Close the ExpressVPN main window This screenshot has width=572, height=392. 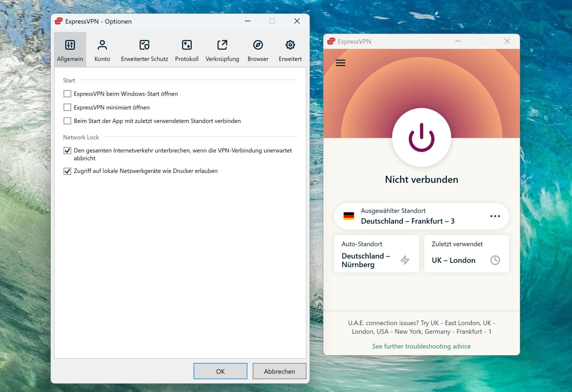[507, 41]
